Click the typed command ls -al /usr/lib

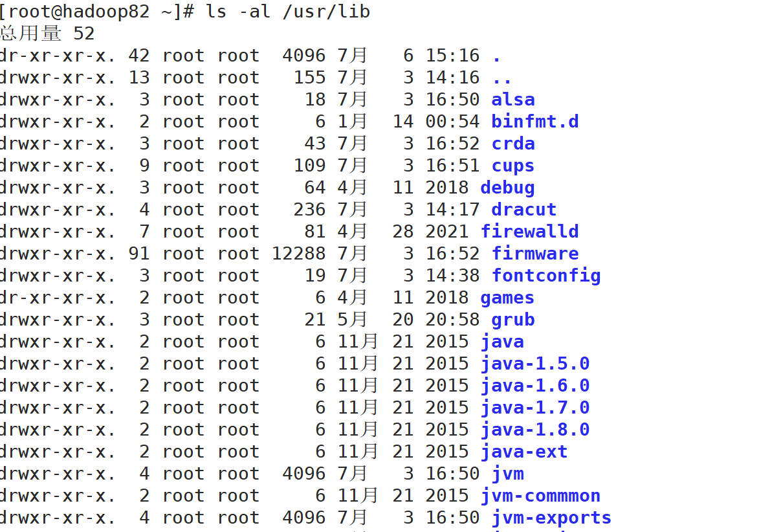[288, 12]
